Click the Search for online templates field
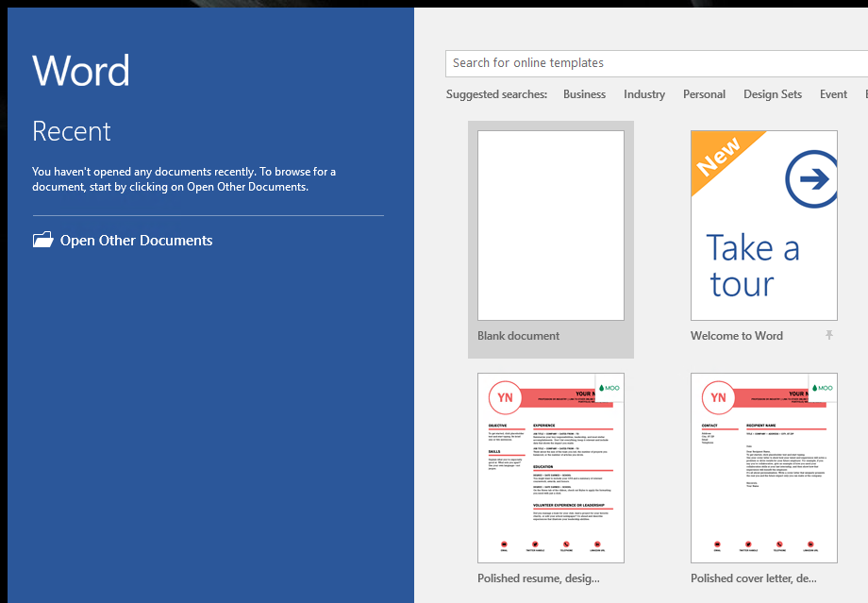This screenshot has width=868, height=603. click(x=657, y=63)
